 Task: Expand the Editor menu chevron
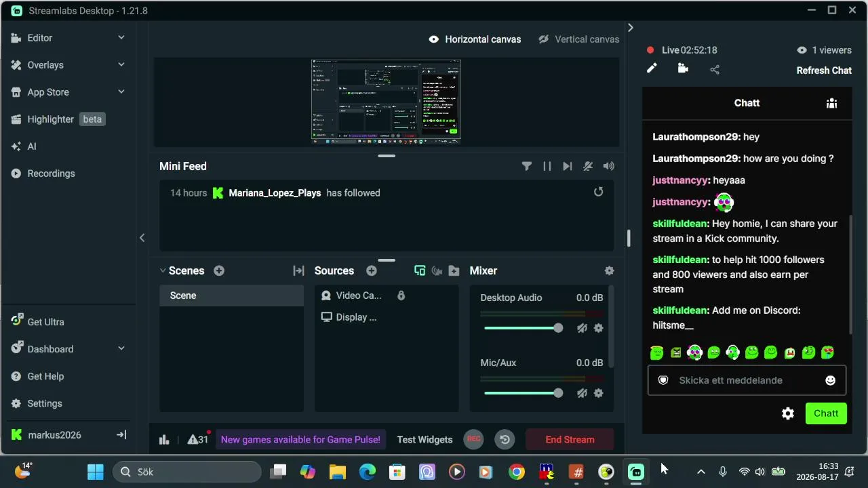tap(121, 38)
